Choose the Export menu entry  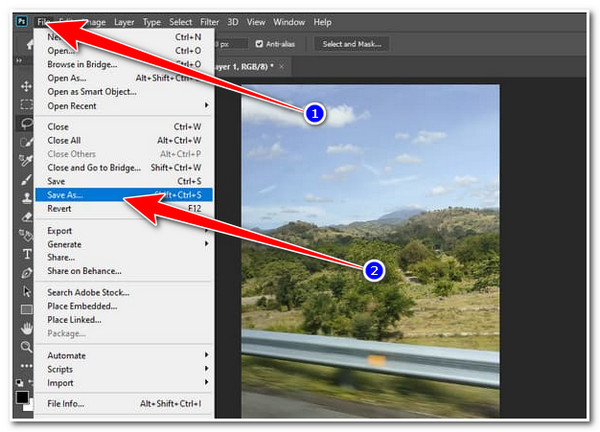coord(124,231)
